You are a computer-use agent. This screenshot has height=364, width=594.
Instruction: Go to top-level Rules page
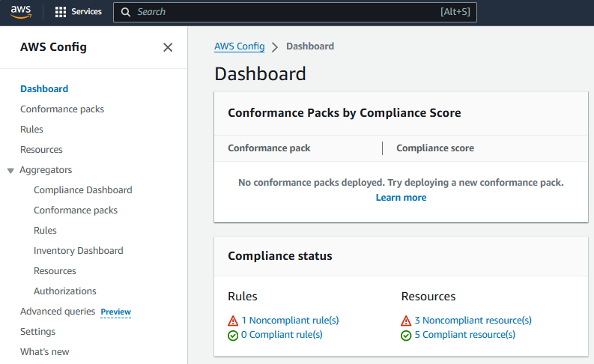point(31,129)
